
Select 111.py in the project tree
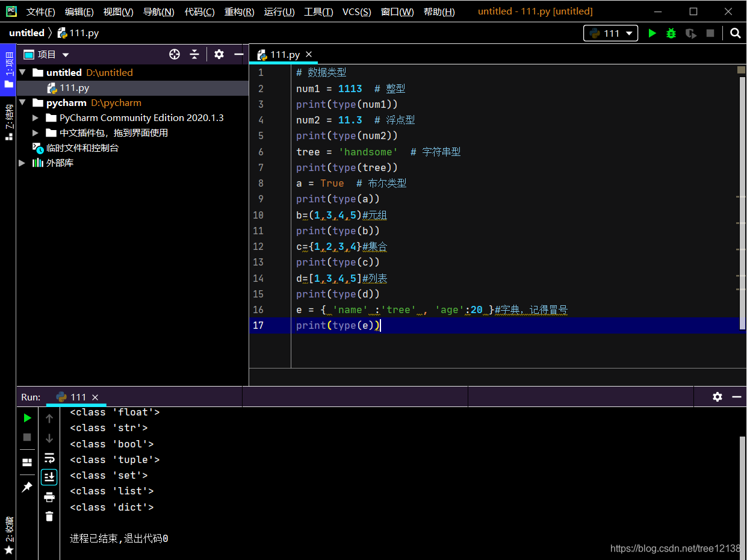(132, 88)
